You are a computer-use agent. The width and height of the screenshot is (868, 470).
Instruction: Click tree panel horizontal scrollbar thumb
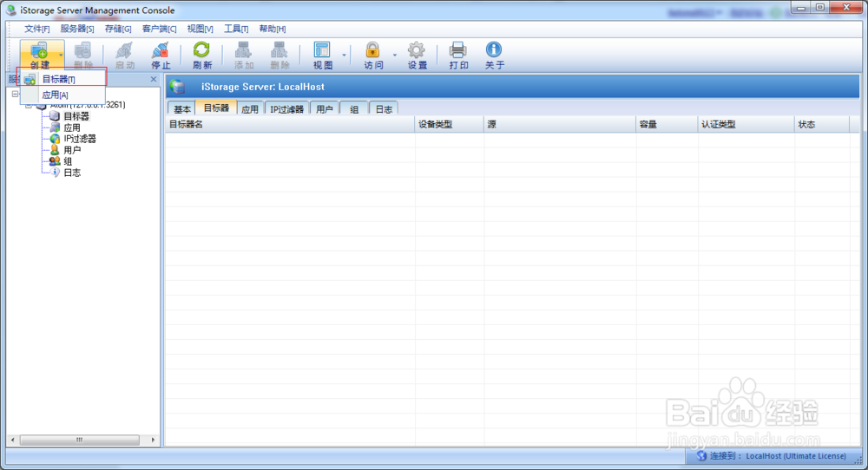pyautogui.click(x=80, y=441)
